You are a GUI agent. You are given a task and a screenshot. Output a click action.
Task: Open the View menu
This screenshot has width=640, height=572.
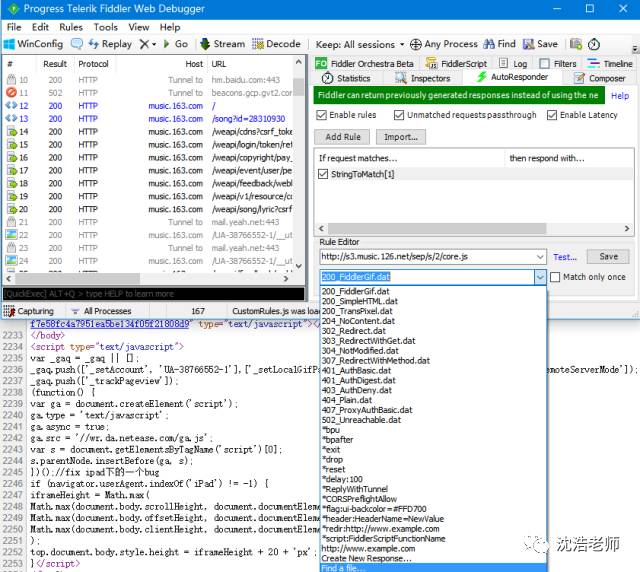coord(139,27)
